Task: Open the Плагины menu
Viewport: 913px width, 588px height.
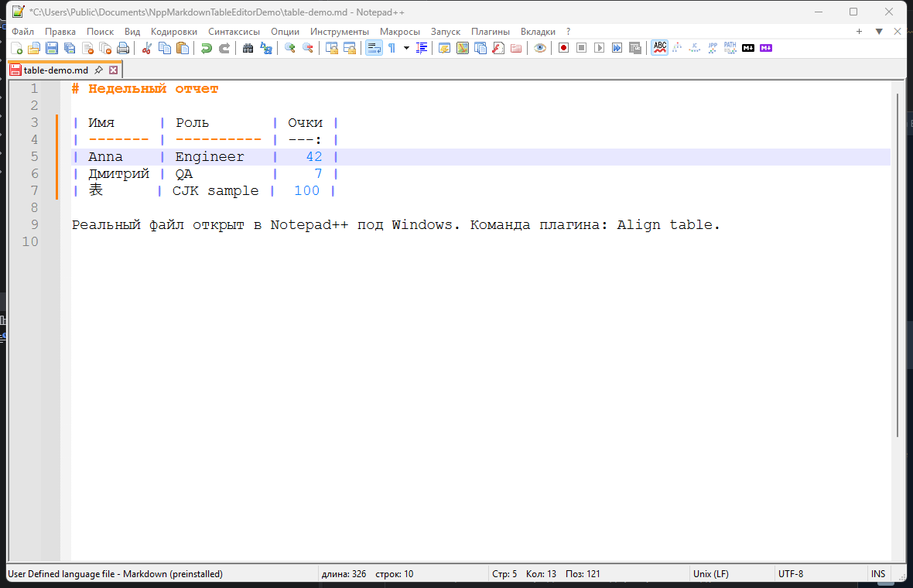Action: pyautogui.click(x=491, y=32)
